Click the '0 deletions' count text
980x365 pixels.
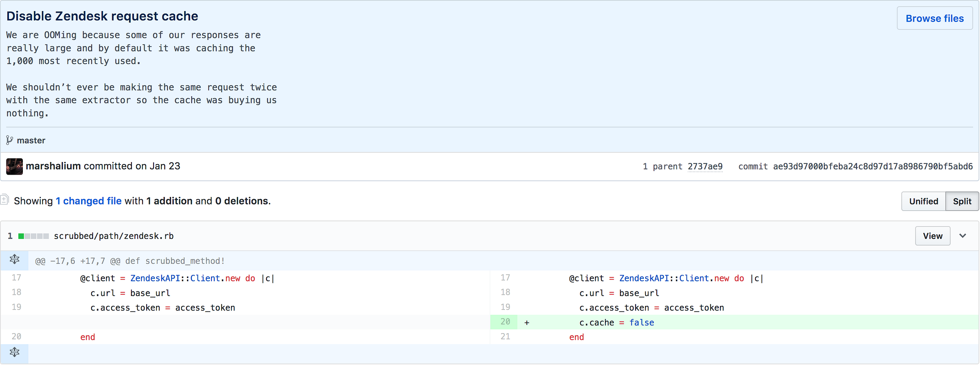(x=242, y=201)
